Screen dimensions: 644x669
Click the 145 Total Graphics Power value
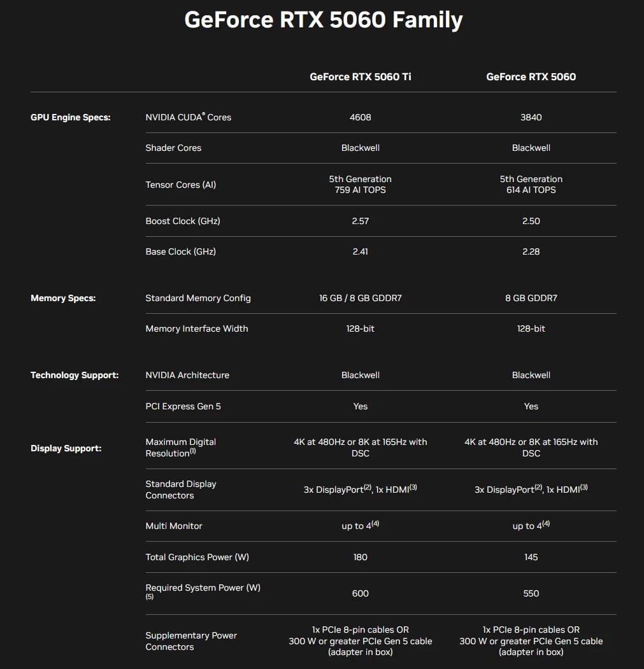531,557
